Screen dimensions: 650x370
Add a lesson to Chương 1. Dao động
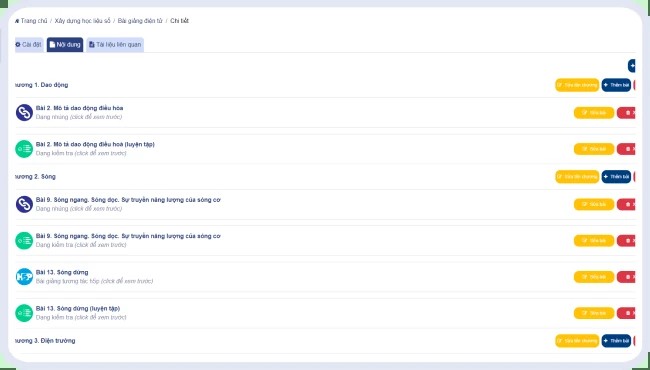(616, 85)
